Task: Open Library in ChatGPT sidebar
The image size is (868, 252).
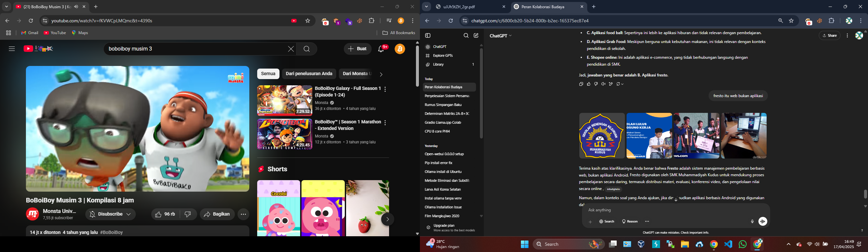Action: tap(450, 64)
